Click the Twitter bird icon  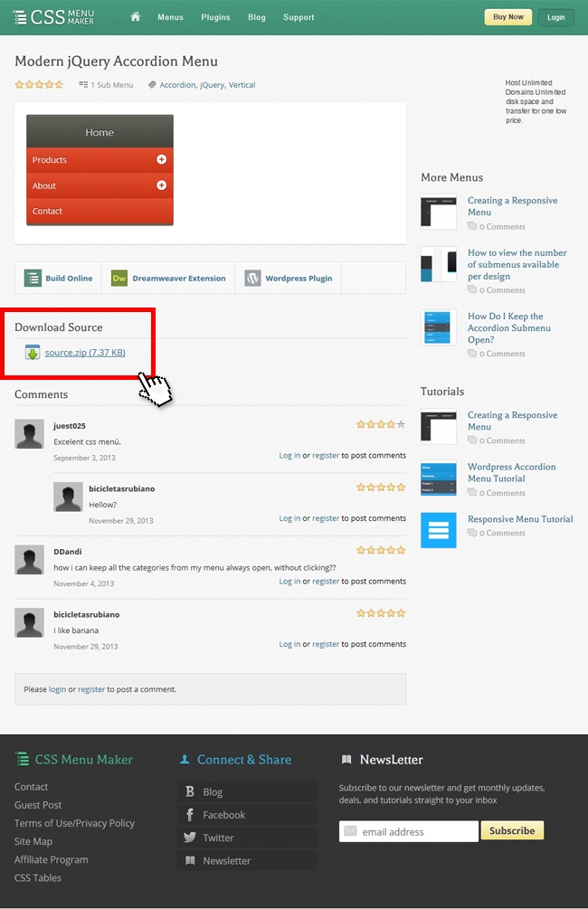click(x=190, y=838)
